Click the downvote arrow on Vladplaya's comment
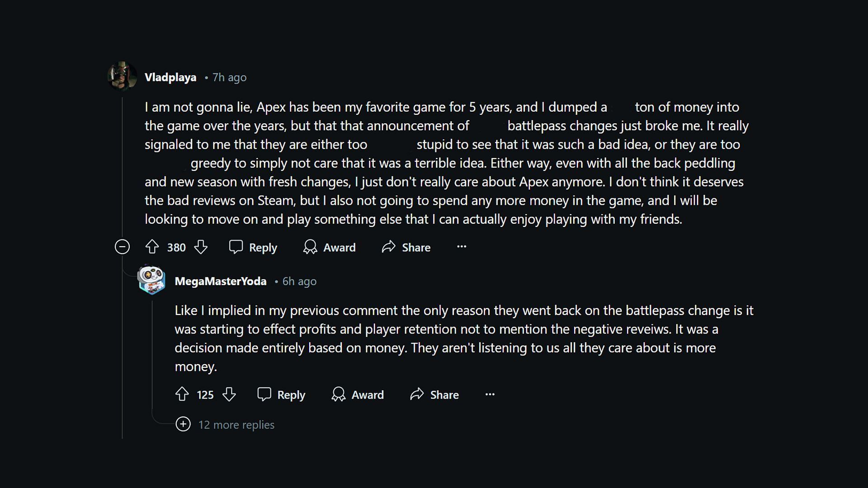The width and height of the screenshot is (868, 488). point(201,247)
